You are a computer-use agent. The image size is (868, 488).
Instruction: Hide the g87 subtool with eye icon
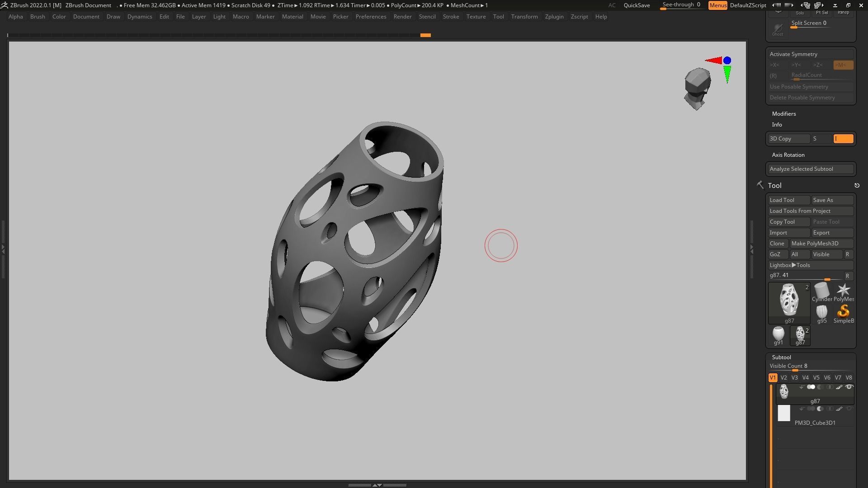pos(849,387)
